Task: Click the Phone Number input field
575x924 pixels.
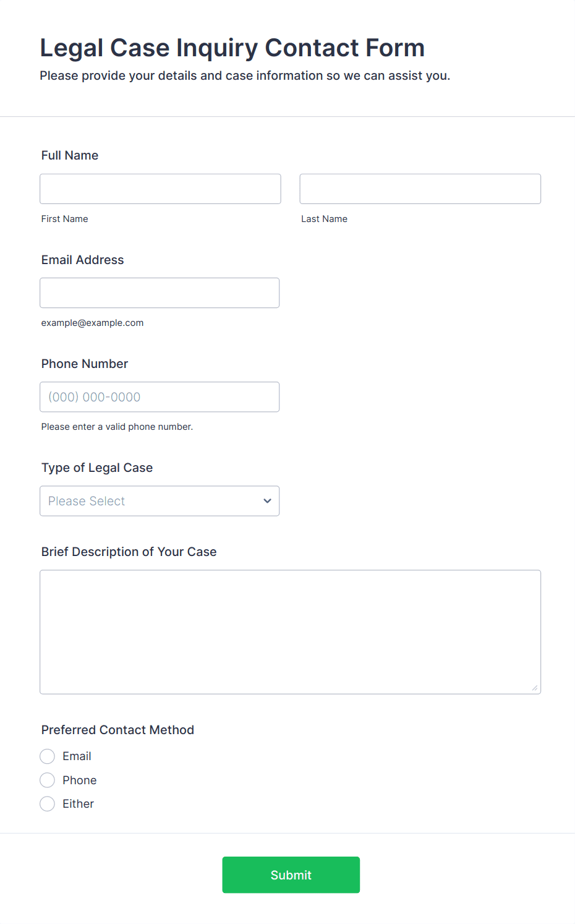Action: tap(160, 397)
